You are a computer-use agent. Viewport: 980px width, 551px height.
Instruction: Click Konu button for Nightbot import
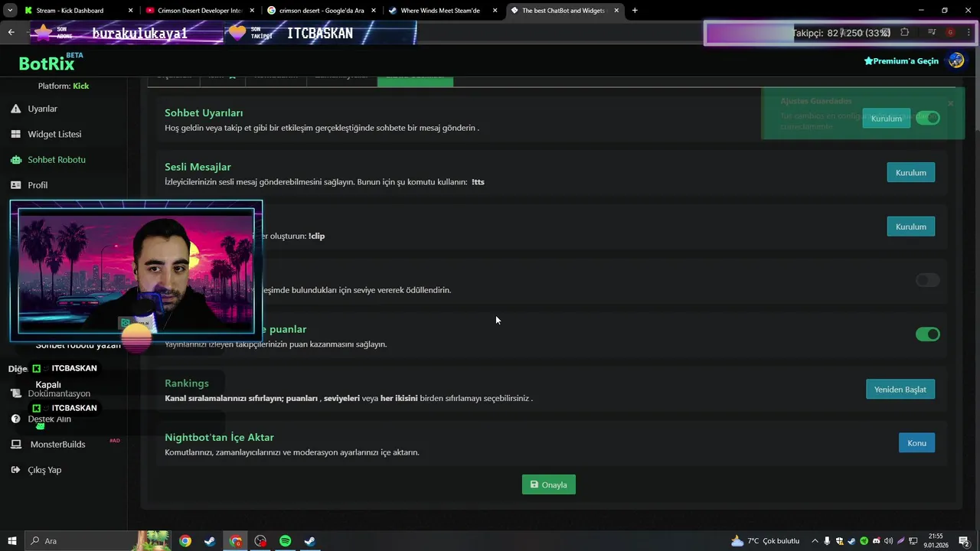point(916,443)
